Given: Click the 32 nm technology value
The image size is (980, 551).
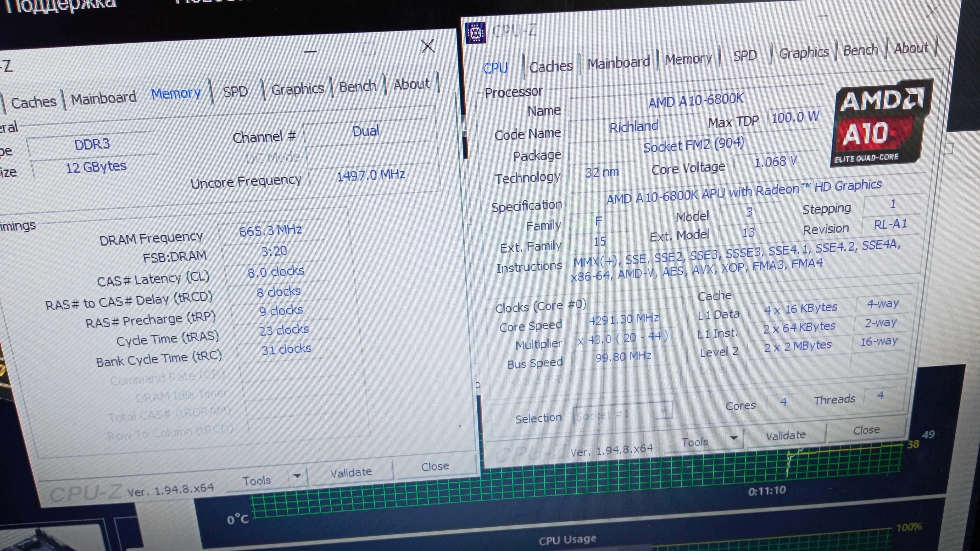Looking at the screenshot, I should [602, 173].
